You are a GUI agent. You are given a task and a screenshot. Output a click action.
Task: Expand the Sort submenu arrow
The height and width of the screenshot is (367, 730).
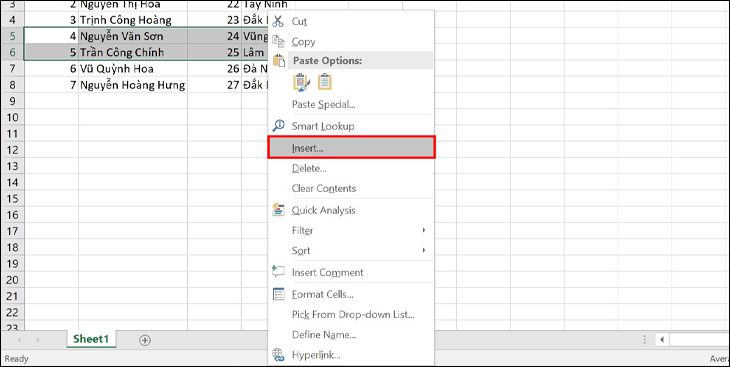424,250
